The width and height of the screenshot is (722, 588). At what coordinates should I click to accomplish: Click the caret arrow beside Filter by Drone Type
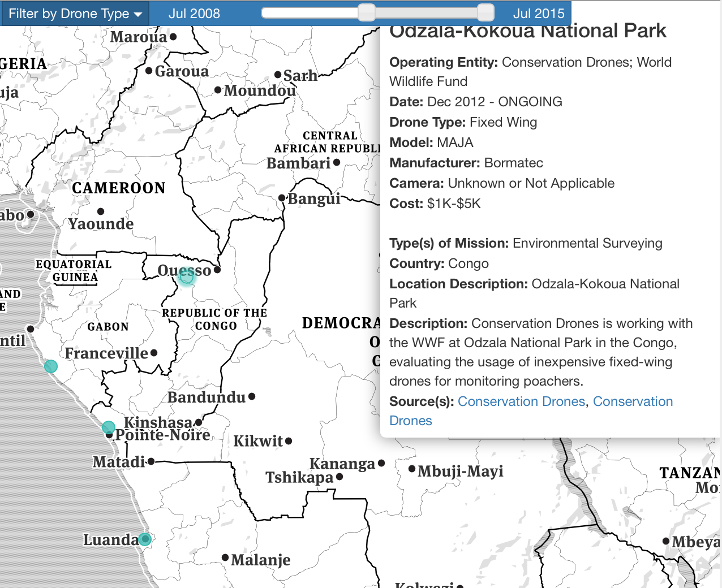click(x=138, y=15)
